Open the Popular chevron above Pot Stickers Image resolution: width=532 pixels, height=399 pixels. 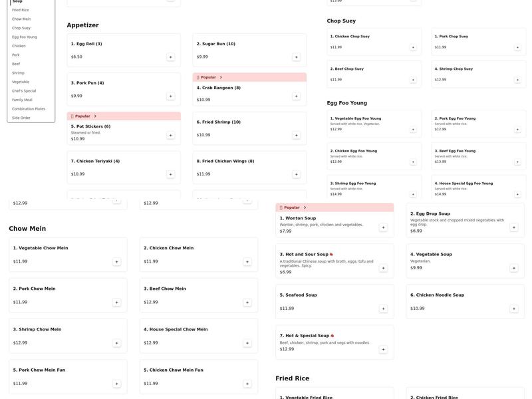coord(95,116)
